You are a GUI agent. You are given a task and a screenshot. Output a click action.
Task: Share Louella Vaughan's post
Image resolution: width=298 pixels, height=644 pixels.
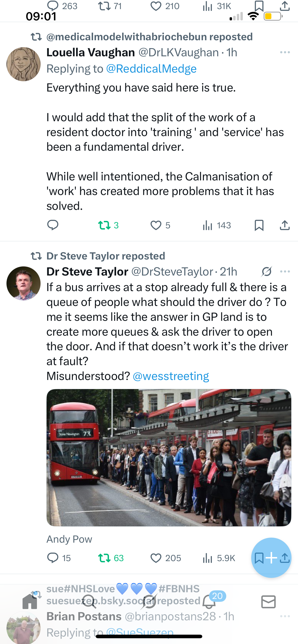pyautogui.click(x=285, y=225)
